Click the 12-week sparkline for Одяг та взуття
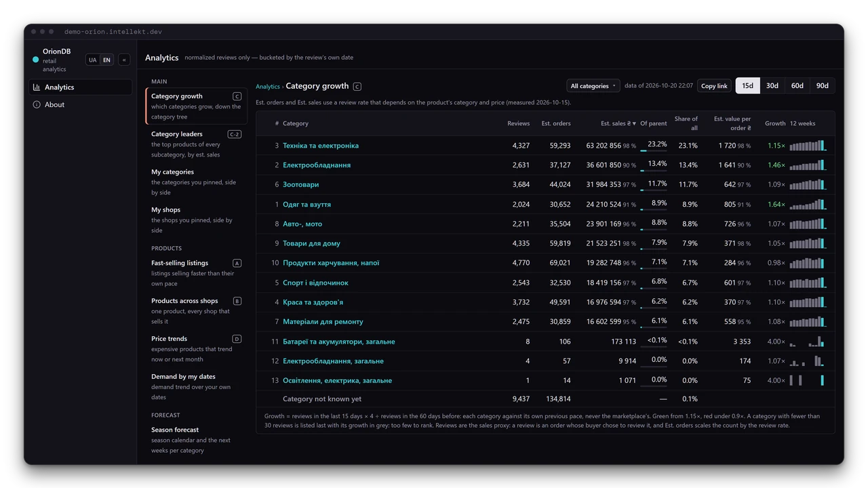Viewport: 868px width, 488px height. pos(807,204)
